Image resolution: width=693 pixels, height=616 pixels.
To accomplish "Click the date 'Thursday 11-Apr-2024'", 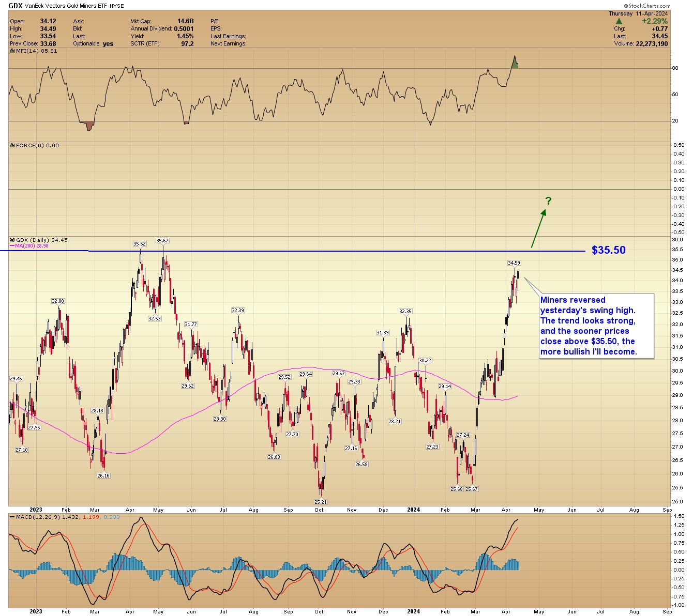I will pyautogui.click(x=638, y=13).
